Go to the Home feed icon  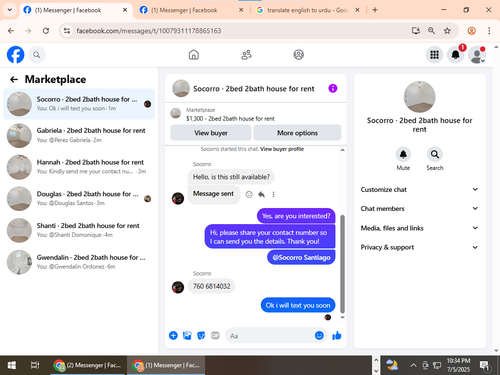coord(194,55)
